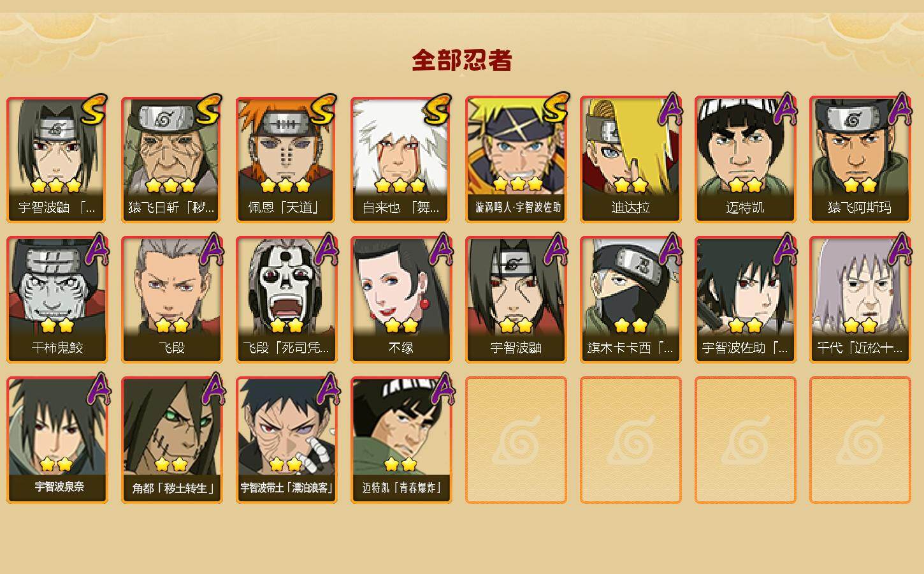
Task: Click the A badge on 千代 card
Action: pyautogui.click(x=899, y=250)
